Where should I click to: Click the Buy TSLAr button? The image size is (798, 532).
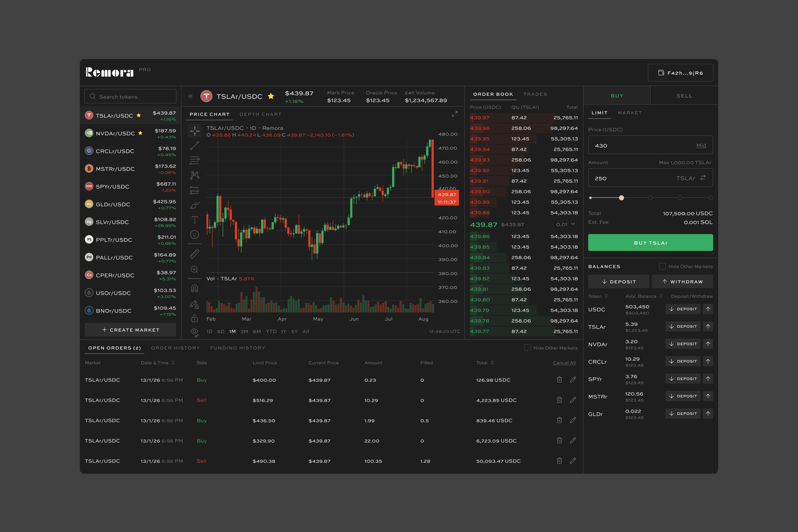tap(650, 243)
